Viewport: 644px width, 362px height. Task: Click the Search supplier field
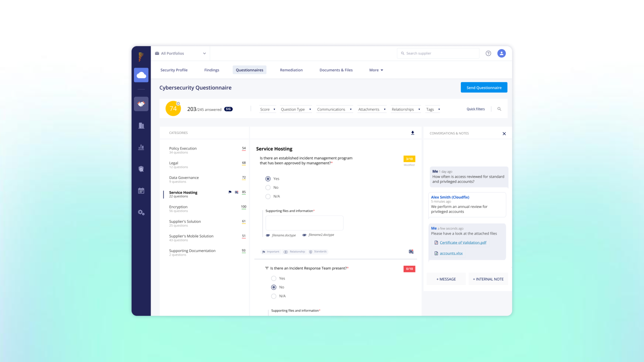coord(438,53)
